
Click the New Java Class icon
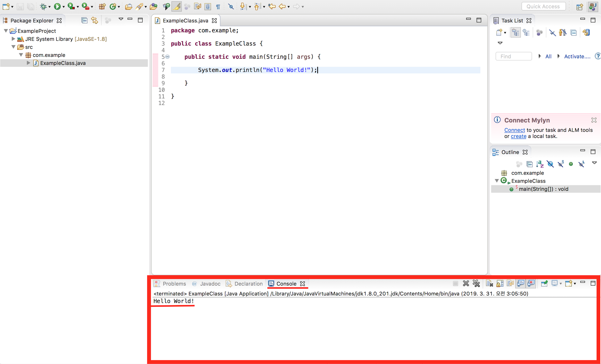pos(113,6)
